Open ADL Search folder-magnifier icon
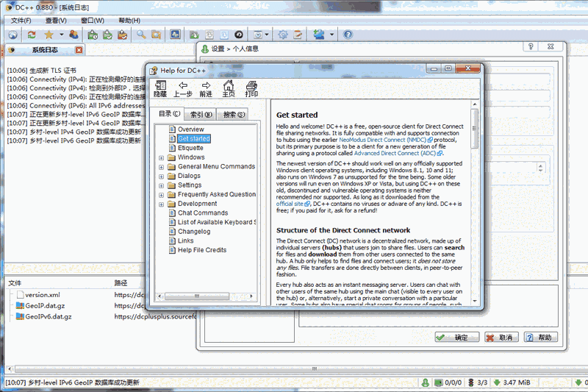This screenshot has width=588, height=392. click(x=156, y=35)
